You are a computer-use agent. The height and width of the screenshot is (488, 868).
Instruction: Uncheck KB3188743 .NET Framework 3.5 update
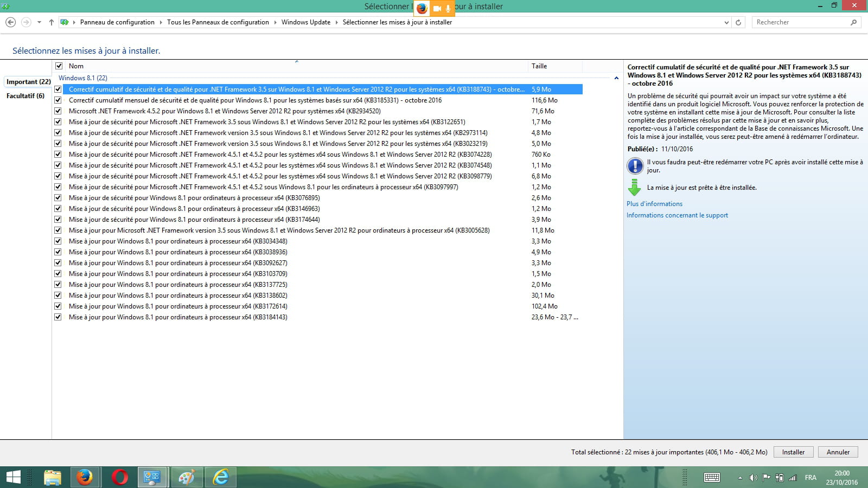58,89
